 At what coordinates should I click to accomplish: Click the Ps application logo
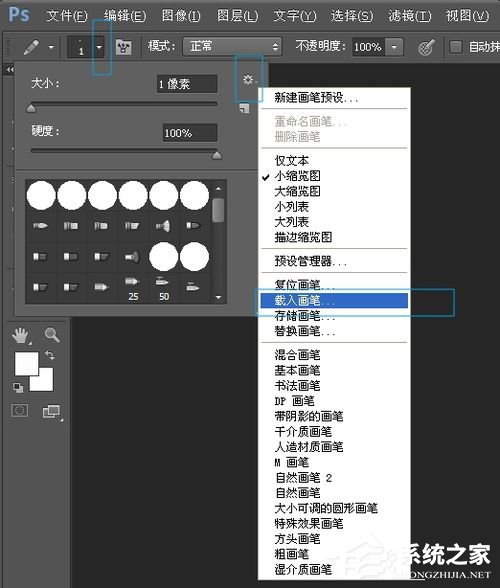click(19, 15)
